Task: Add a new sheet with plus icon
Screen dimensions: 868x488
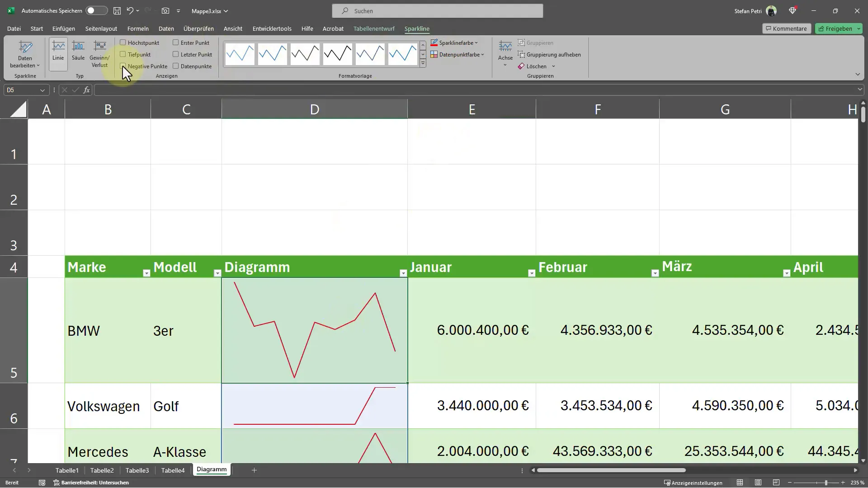Action: pyautogui.click(x=254, y=470)
